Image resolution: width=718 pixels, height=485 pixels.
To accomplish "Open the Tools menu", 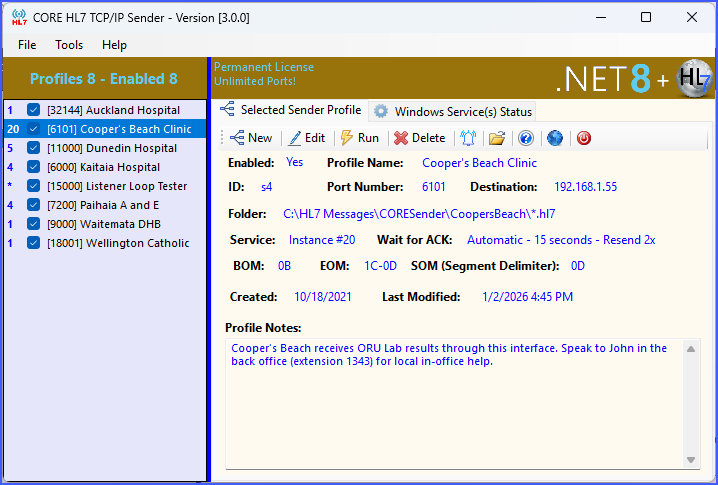I will pyautogui.click(x=69, y=45).
